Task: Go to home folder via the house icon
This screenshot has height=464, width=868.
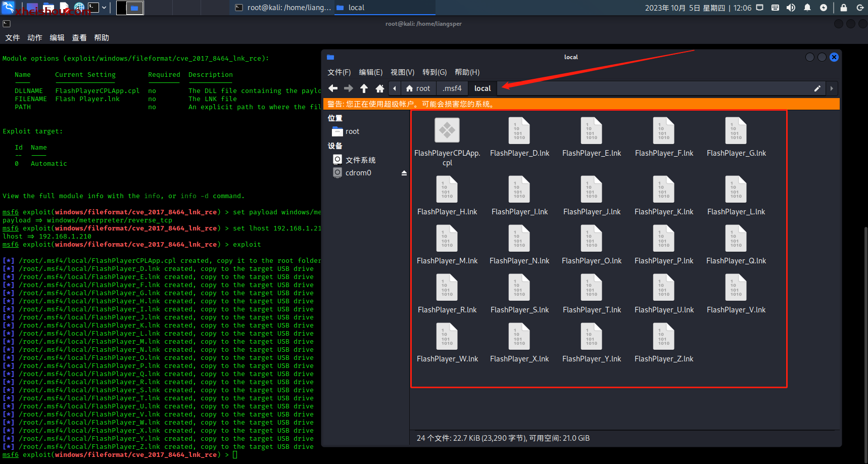Action: [380, 88]
